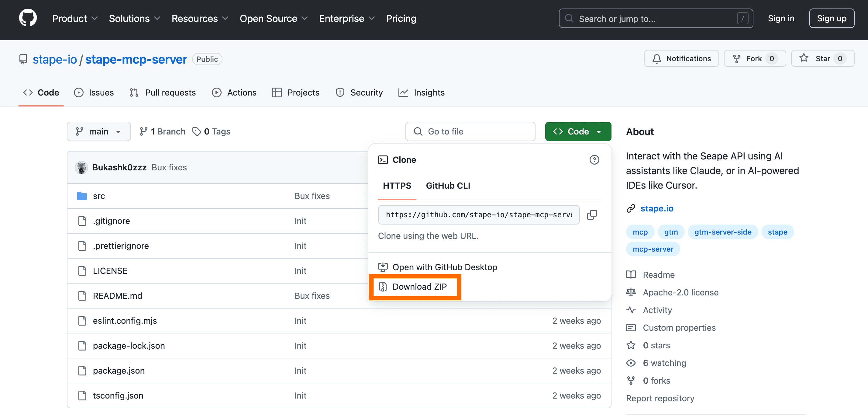The height and width of the screenshot is (415, 868).
Task: Expand the Resources menu
Action: [200, 19]
